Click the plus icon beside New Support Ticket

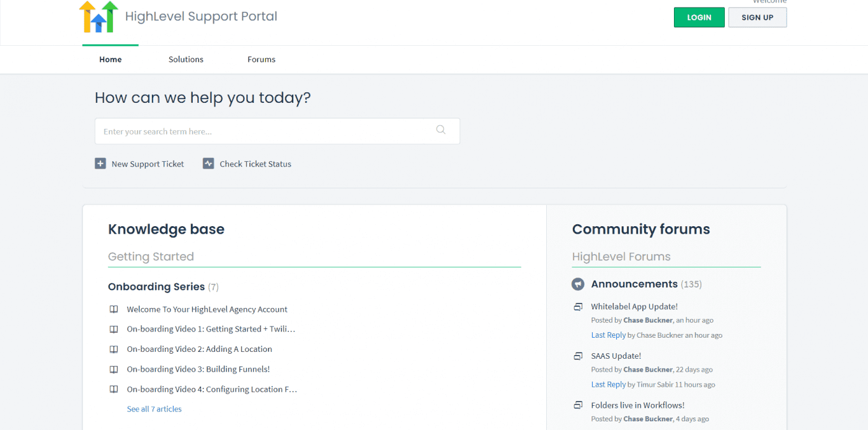(100, 164)
